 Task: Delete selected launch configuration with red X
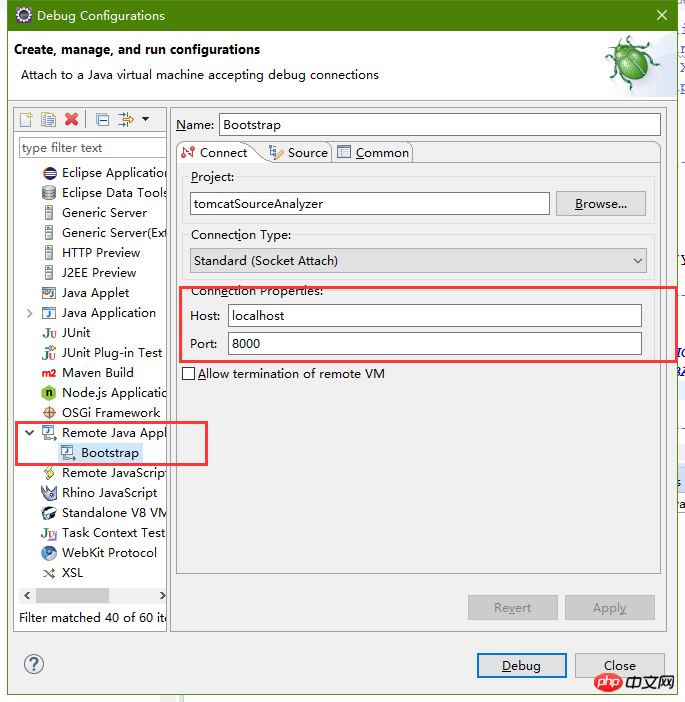[x=72, y=120]
